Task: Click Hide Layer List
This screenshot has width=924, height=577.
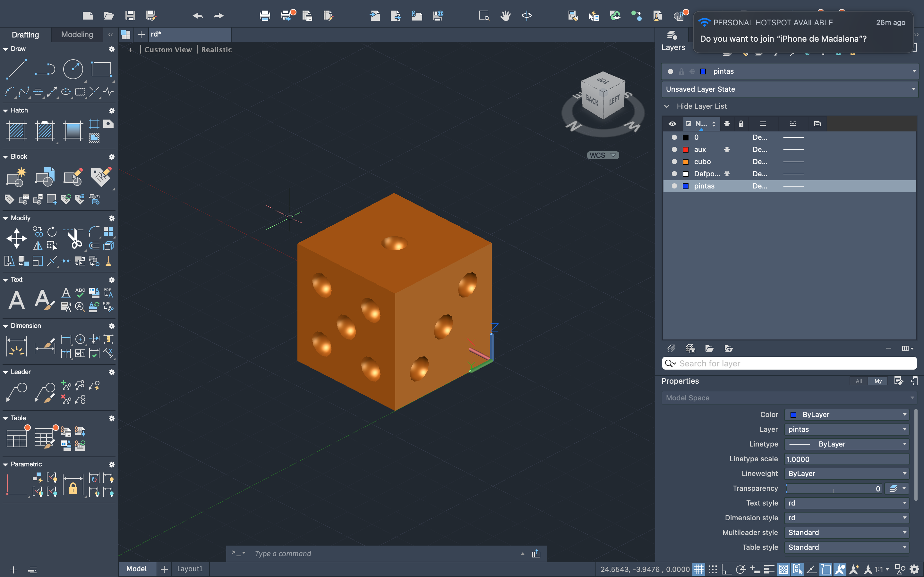Action: click(x=701, y=106)
